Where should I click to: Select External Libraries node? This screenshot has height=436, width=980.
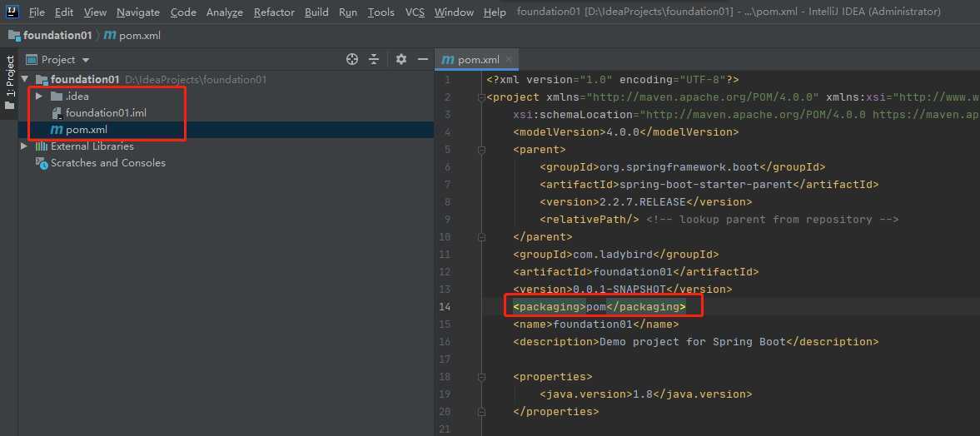[x=92, y=146]
